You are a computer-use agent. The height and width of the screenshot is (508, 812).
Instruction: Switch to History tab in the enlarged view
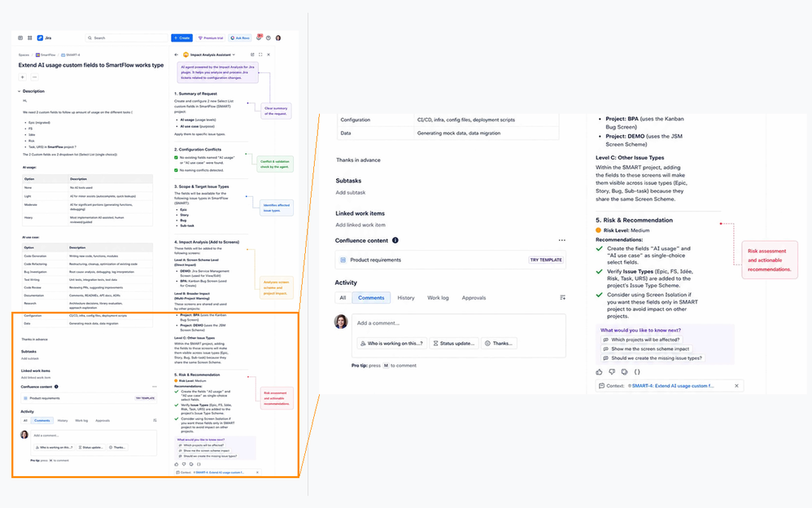[406, 297]
